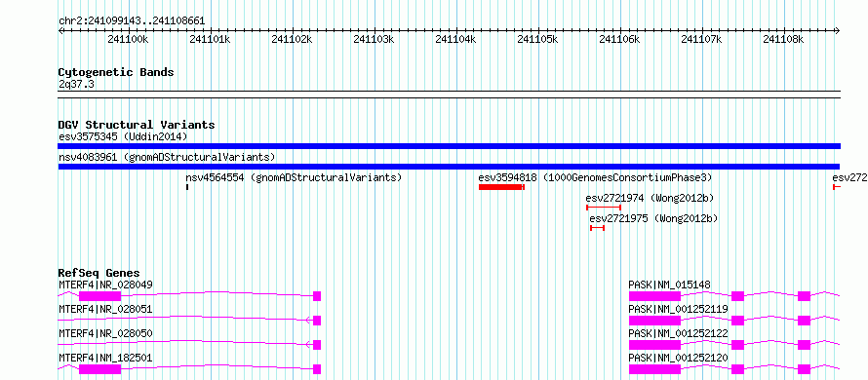
Task: Click the wide first exon of PASK NM_001252120
Action: point(654,369)
